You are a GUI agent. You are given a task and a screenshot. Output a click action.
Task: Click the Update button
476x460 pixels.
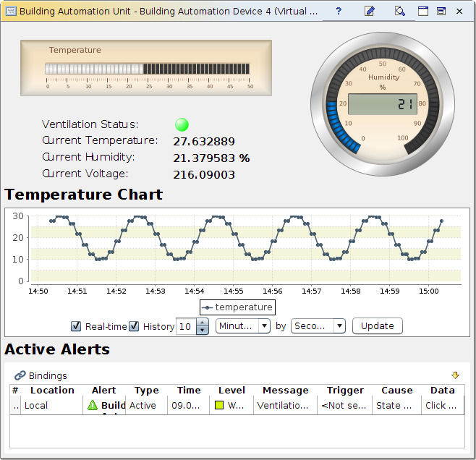point(378,326)
